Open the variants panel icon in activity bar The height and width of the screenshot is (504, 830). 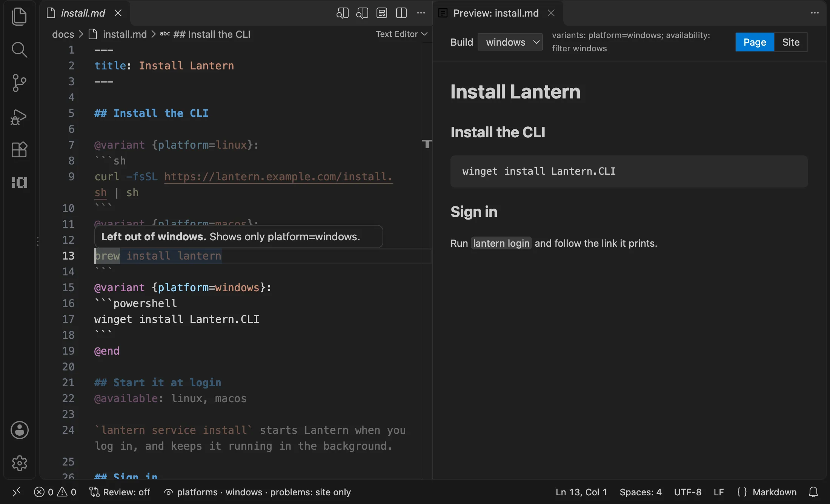19,183
